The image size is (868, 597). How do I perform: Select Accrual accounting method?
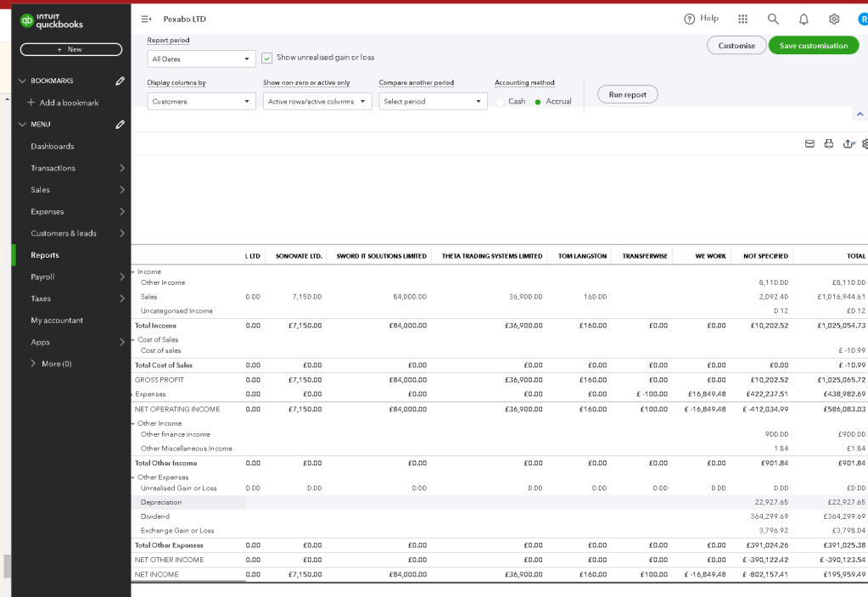pos(538,102)
